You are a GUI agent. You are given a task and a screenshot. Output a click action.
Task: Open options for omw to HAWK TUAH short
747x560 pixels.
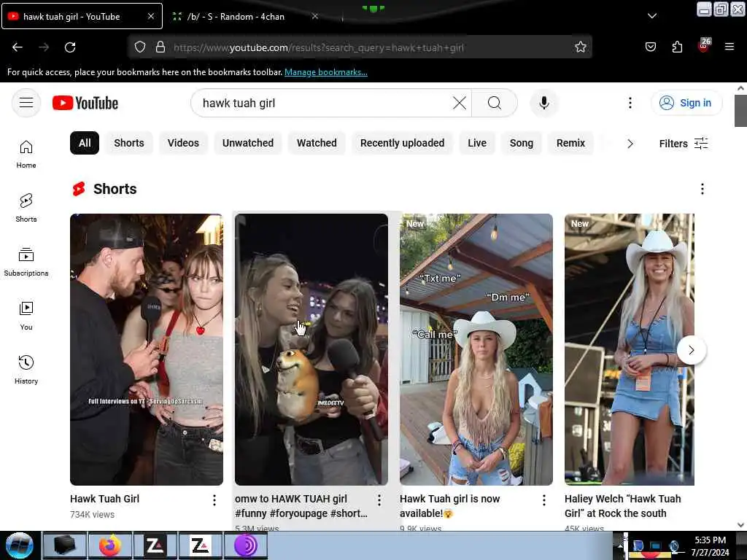379,500
